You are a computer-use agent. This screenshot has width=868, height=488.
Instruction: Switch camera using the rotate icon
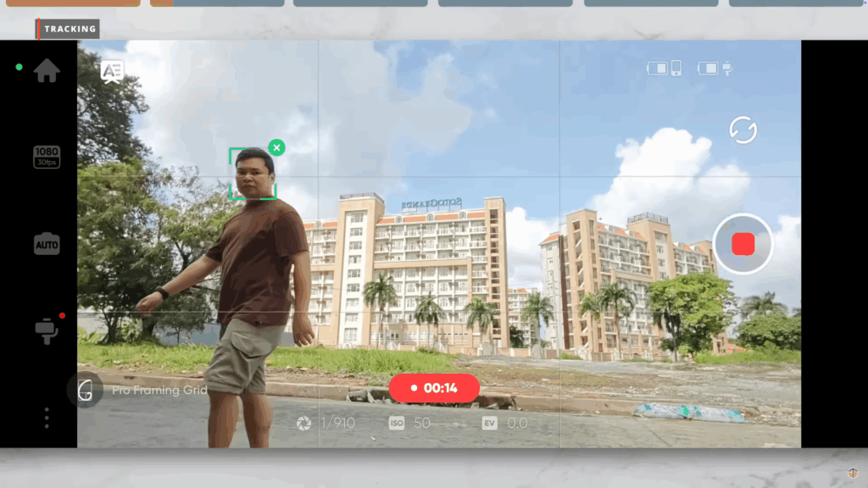click(743, 130)
